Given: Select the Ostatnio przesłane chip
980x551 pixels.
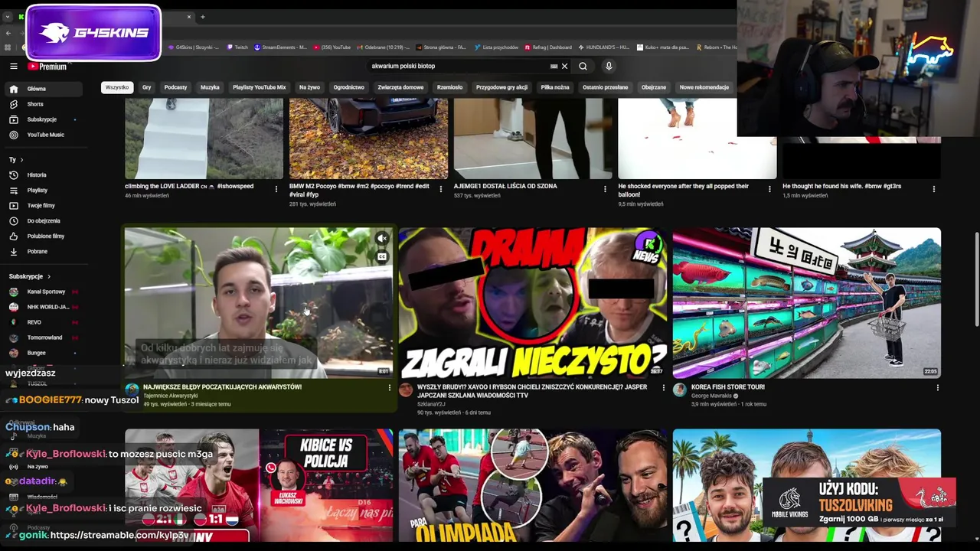Looking at the screenshot, I should pos(605,87).
